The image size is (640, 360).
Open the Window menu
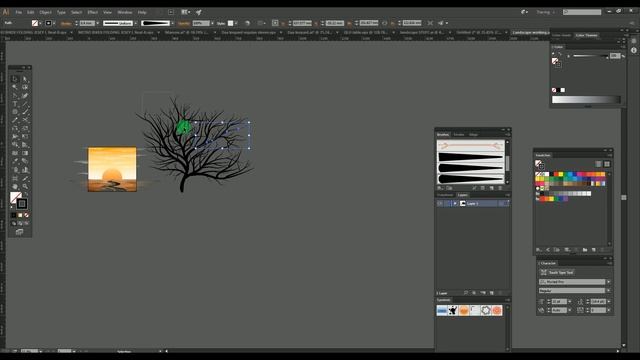click(x=124, y=12)
